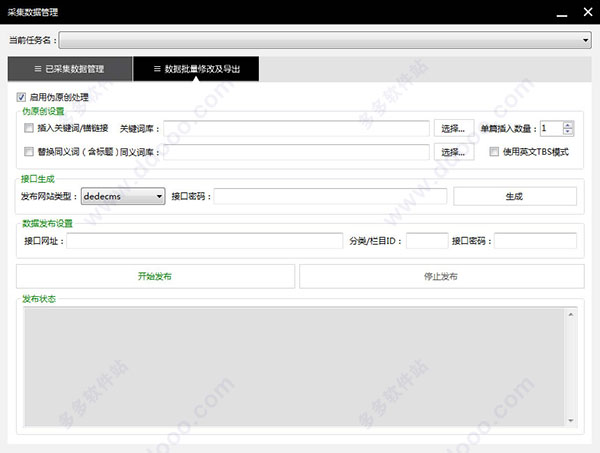Click the 生成 button
The height and width of the screenshot is (453, 600).
coord(514,197)
